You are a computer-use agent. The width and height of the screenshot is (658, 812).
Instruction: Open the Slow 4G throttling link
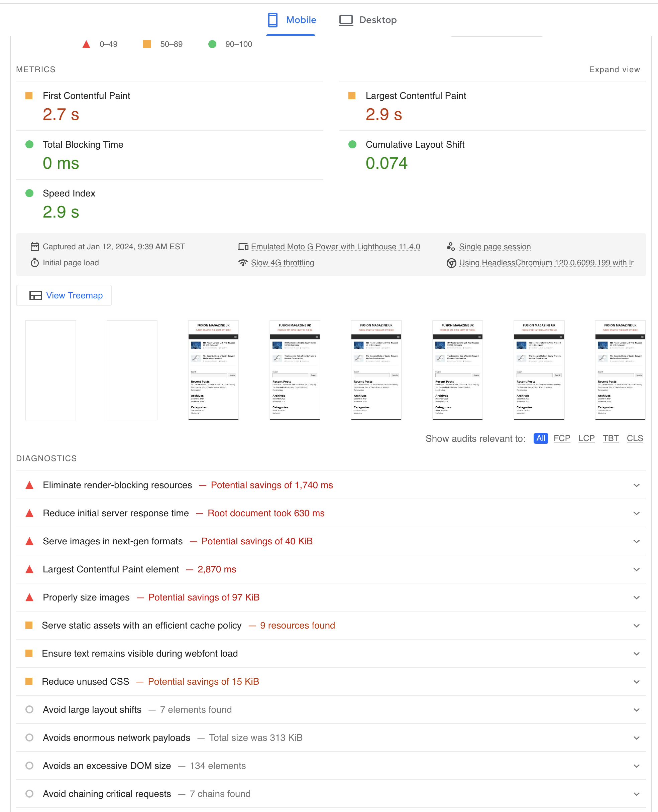click(283, 262)
